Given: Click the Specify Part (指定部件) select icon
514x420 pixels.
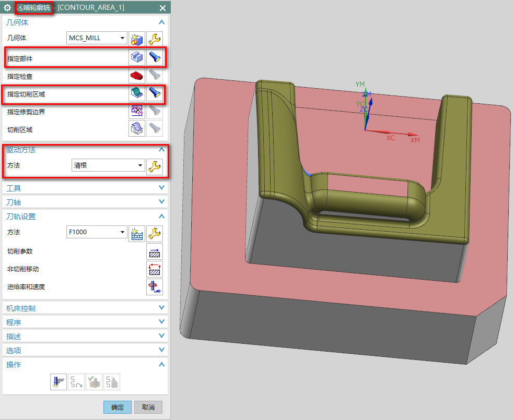Looking at the screenshot, I should point(137,57).
